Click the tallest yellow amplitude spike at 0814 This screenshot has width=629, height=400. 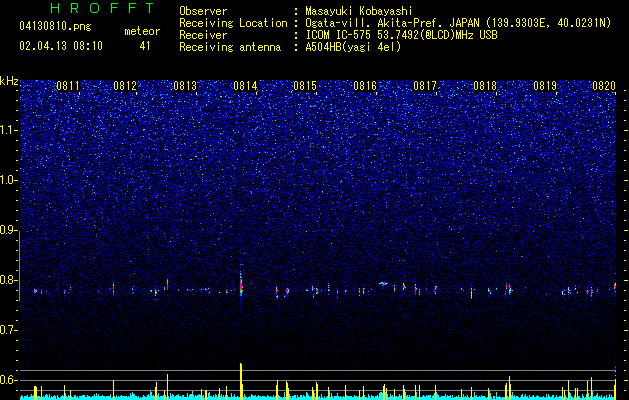pyautogui.click(x=241, y=381)
